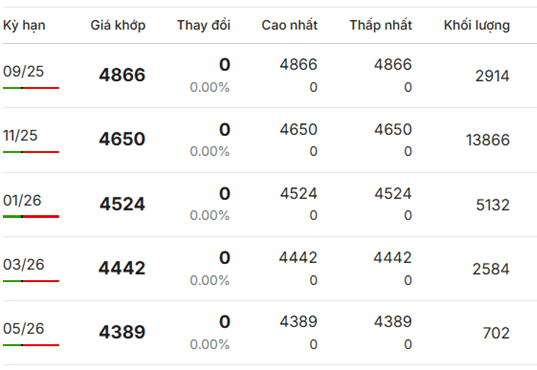Open the 03/26 contract term
537x370 pixels.
24,265
